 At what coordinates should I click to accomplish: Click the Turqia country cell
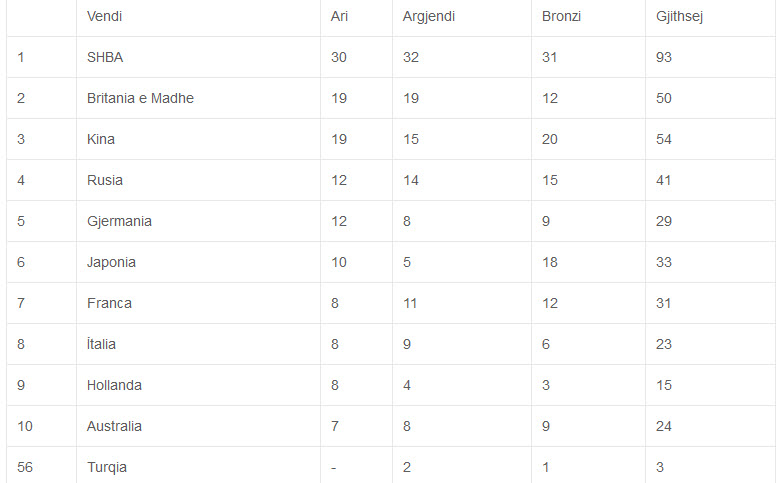107,468
